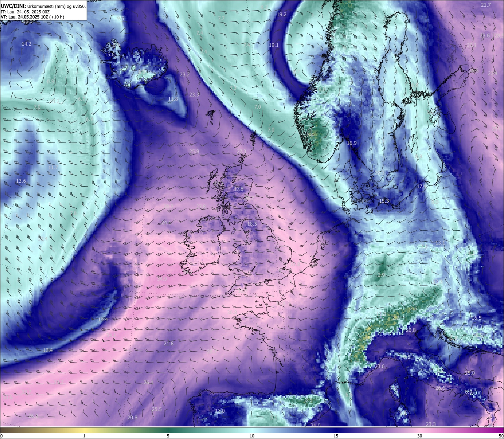This screenshot has width=504, height=439.
Task: Click the value 17.8 over Scotland
Action: [x=239, y=189]
